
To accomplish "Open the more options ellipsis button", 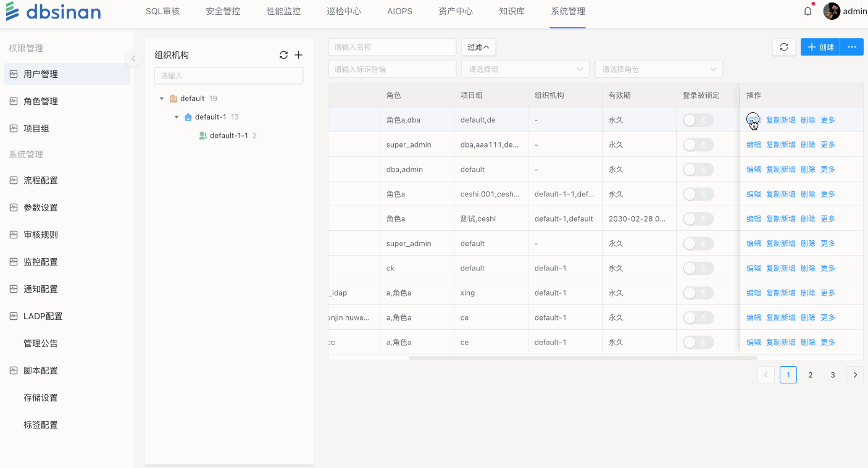I will pos(852,47).
